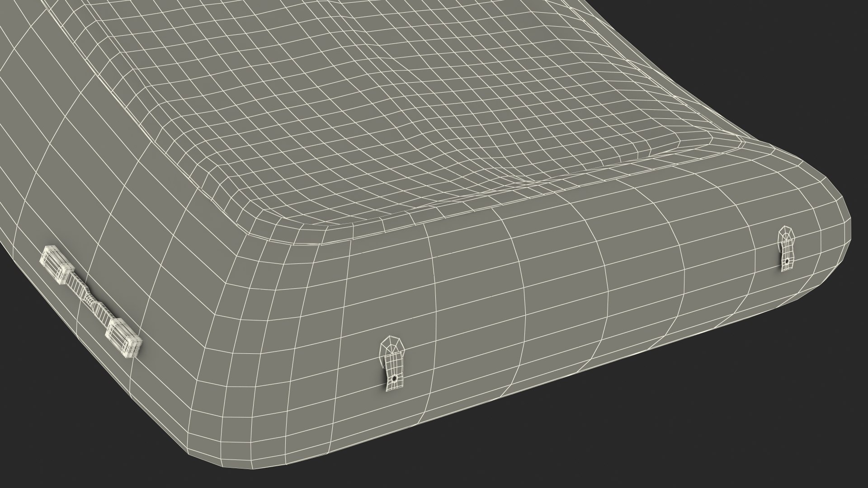The height and width of the screenshot is (488, 868).
Task: Click the upper block of the side handle
Action: pyautogui.click(x=57, y=264)
